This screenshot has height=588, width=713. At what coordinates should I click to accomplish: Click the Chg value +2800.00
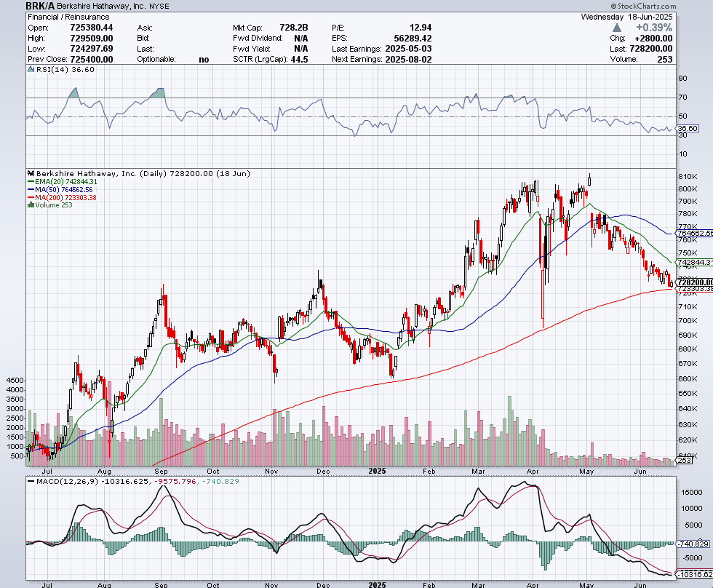coord(654,38)
